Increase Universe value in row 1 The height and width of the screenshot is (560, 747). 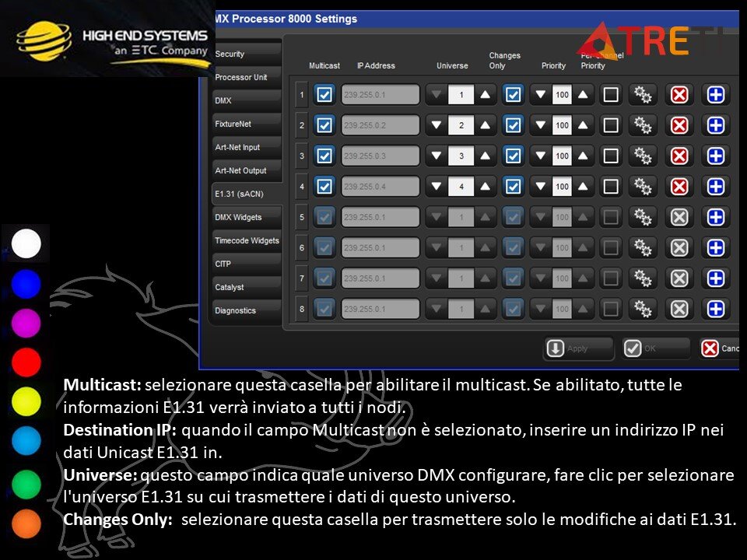[485, 95]
